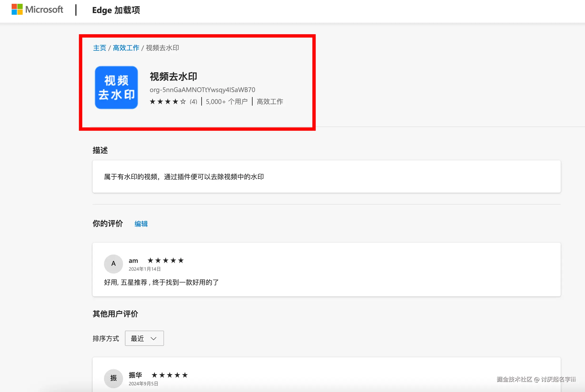The height and width of the screenshot is (392, 585).
Task: Open 高效工作 breadcrumb category link
Action: (126, 48)
